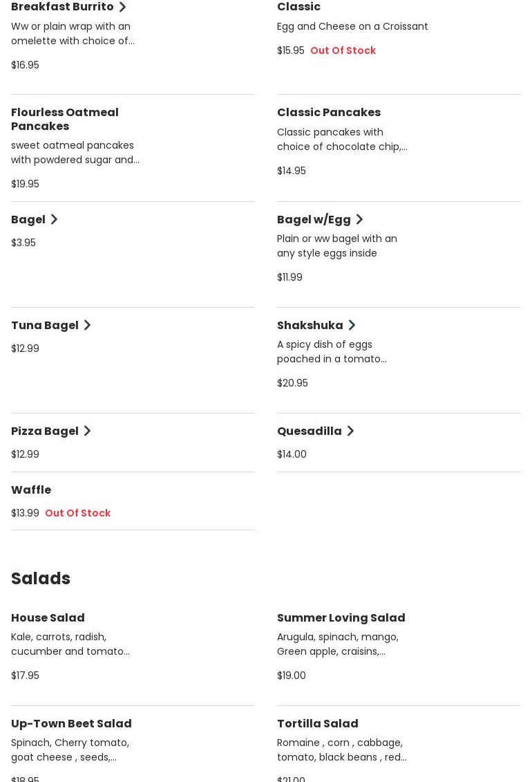Click the Waffle item title
The width and height of the screenshot is (532, 782).
click(x=31, y=490)
